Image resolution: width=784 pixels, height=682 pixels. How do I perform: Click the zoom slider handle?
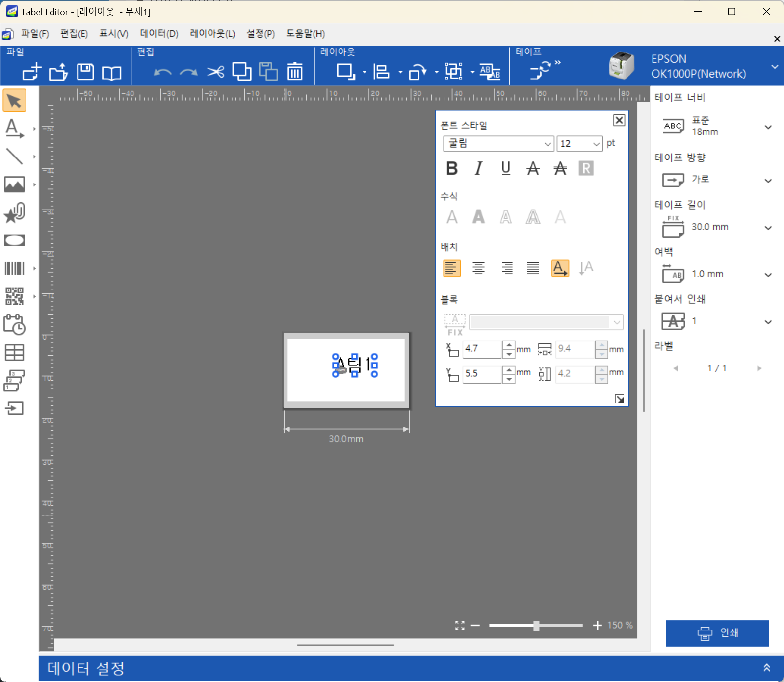coord(536,626)
